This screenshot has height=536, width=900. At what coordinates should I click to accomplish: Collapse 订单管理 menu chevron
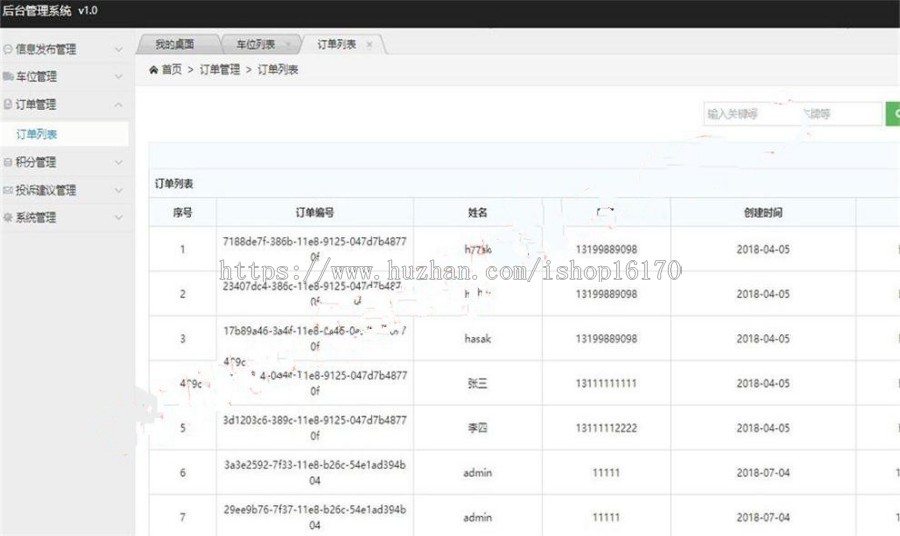pos(118,104)
